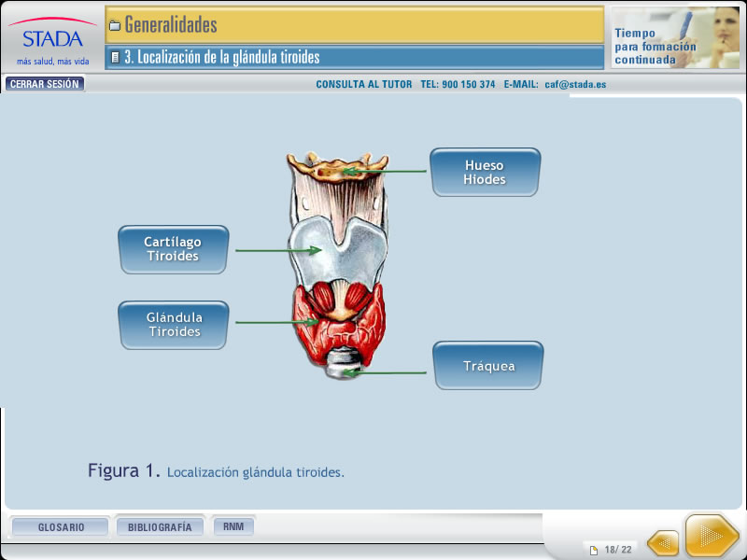Click the Tiempo para formación continuada banner
747x560 pixels.
pyautogui.click(x=675, y=37)
